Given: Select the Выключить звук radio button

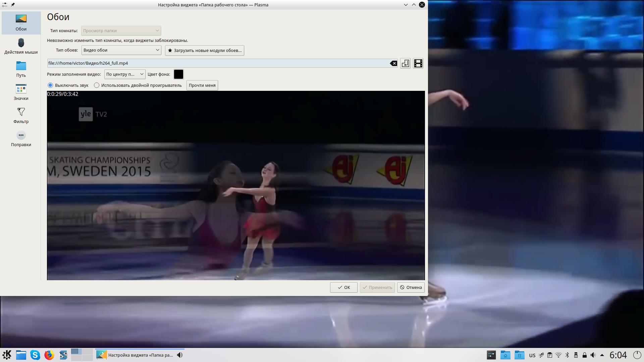Looking at the screenshot, I should click(x=50, y=85).
